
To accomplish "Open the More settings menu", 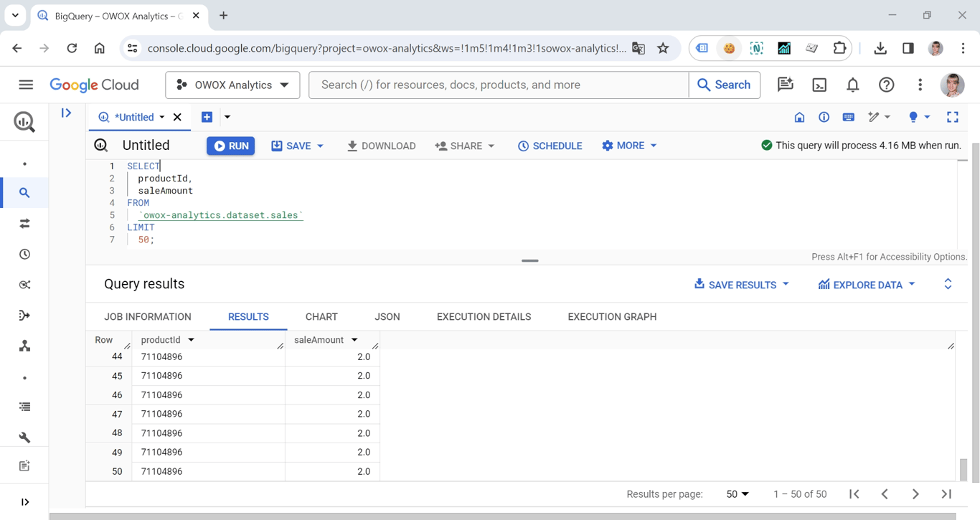I will (629, 146).
